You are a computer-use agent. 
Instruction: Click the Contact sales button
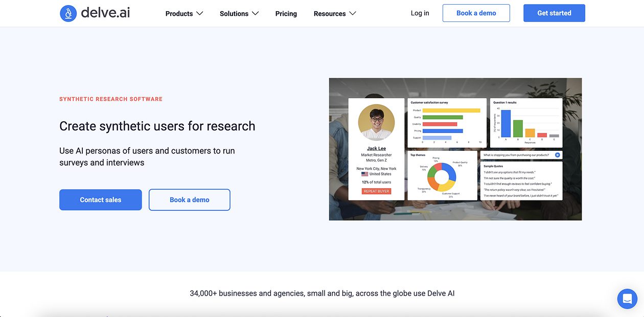pos(101,200)
